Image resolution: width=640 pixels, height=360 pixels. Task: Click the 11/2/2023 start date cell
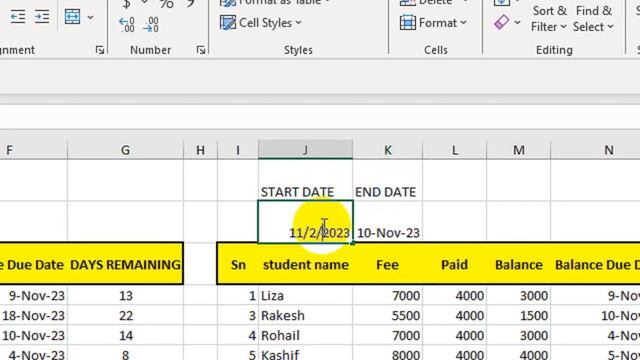pyautogui.click(x=305, y=222)
